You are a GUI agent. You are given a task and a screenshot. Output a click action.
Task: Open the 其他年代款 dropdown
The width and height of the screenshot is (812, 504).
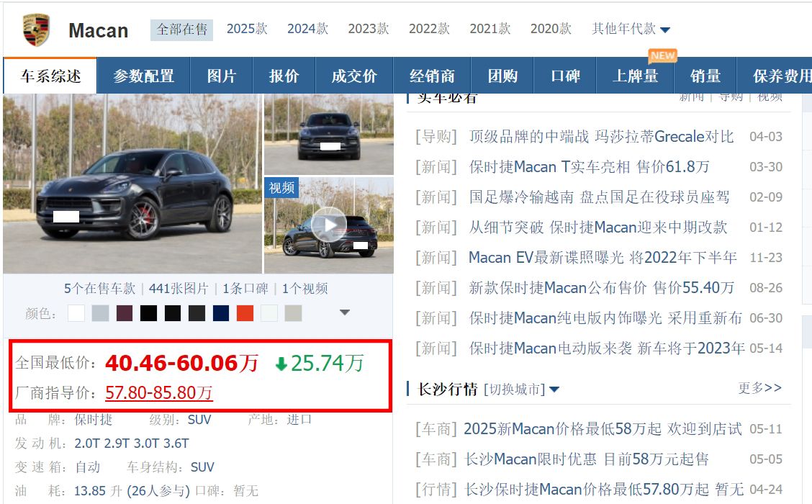click(x=631, y=29)
